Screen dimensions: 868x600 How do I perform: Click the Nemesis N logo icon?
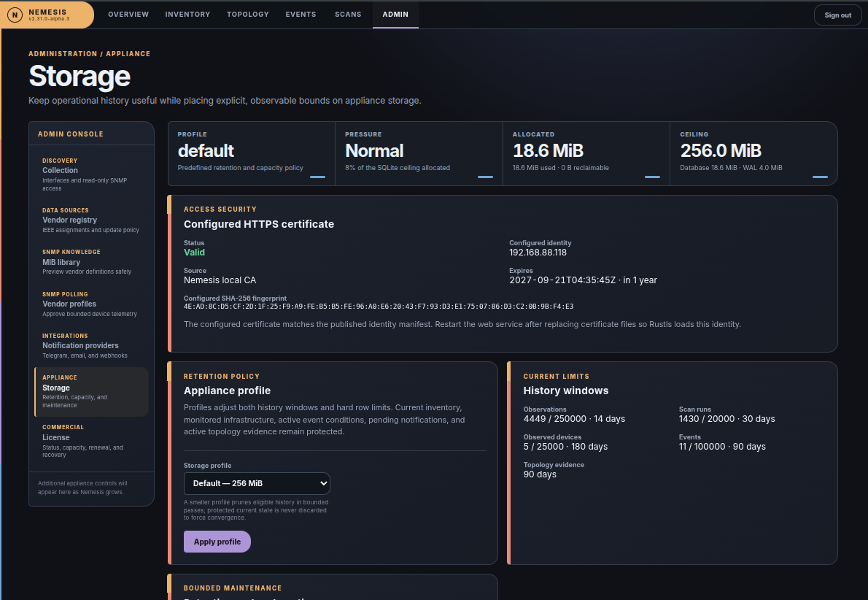click(15, 15)
